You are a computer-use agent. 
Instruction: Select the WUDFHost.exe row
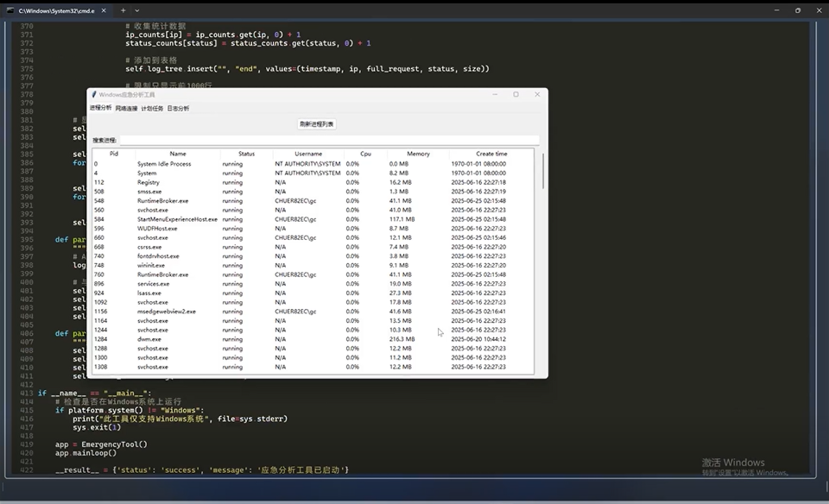[x=313, y=229]
